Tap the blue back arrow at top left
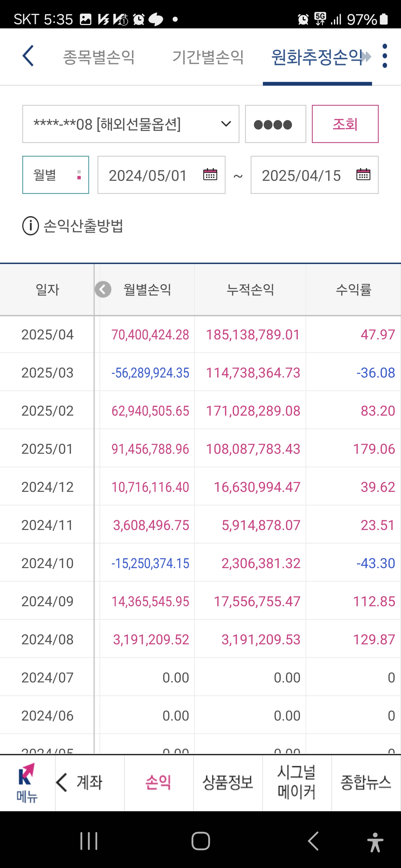The image size is (401, 868). 28,56
